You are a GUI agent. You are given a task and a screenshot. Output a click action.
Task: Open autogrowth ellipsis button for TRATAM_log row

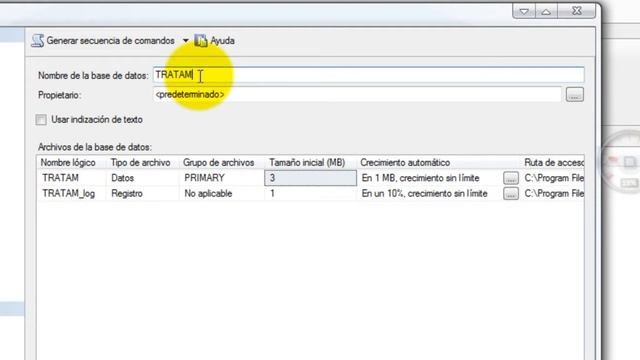click(511, 193)
